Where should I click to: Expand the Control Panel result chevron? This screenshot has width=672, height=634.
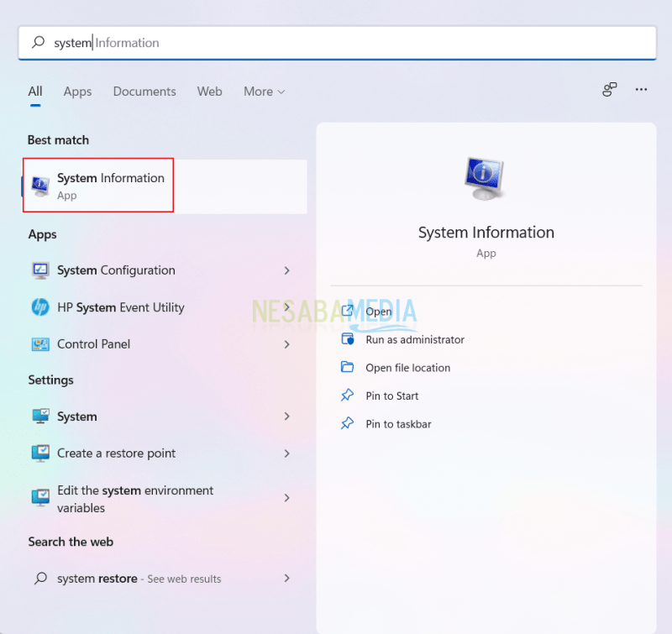coord(286,344)
